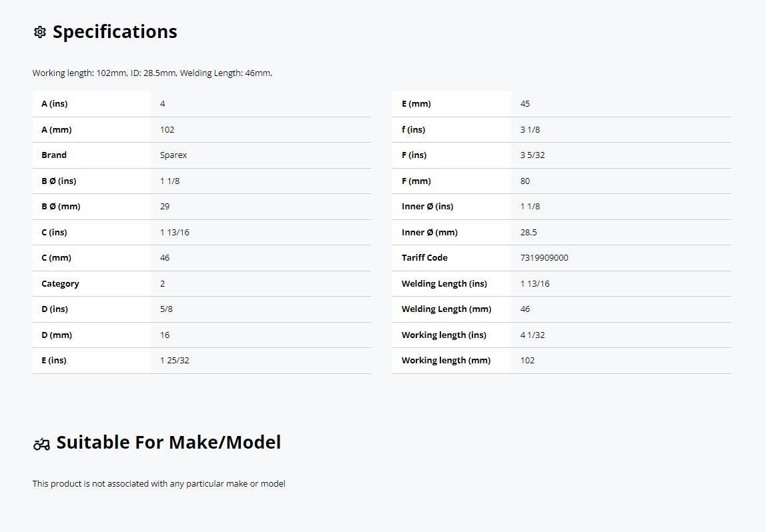
Task: Click the tractor icon beside Suitable For Make/Model
Action: pyautogui.click(x=41, y=444)
